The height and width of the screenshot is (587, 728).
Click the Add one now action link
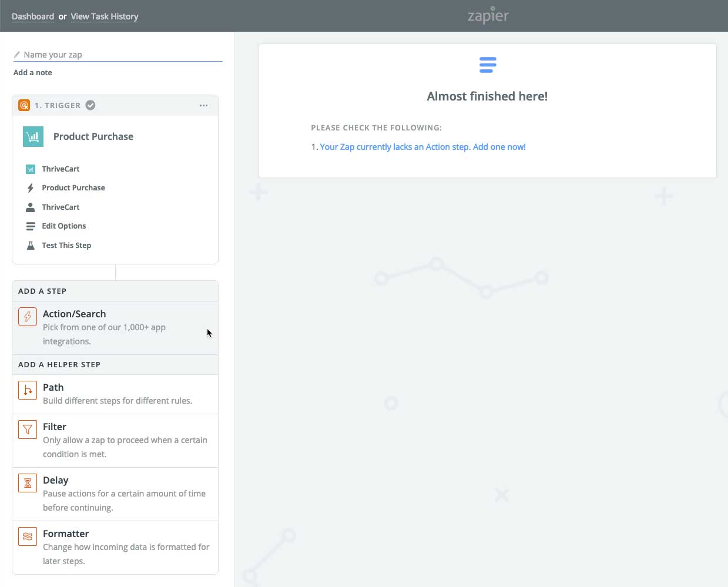click(x=499, y=147)
